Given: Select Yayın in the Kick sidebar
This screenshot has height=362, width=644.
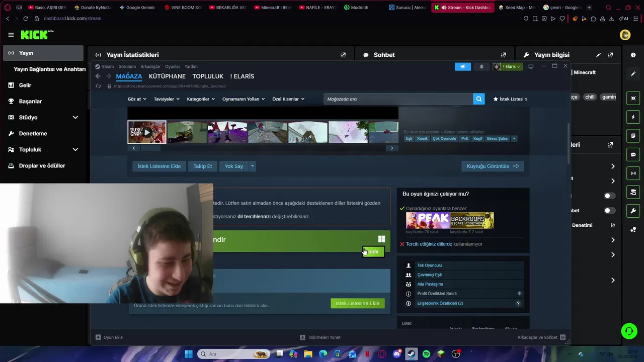Looking at the screenshot, I should (x=43, y=53).
